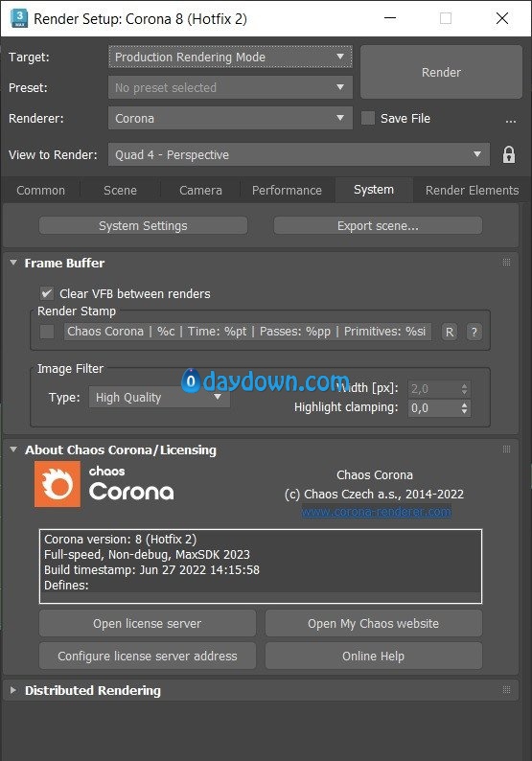Screen dimensions: 532x761
Task: Uncheck Clear VFB between renders
Action: 47,293
